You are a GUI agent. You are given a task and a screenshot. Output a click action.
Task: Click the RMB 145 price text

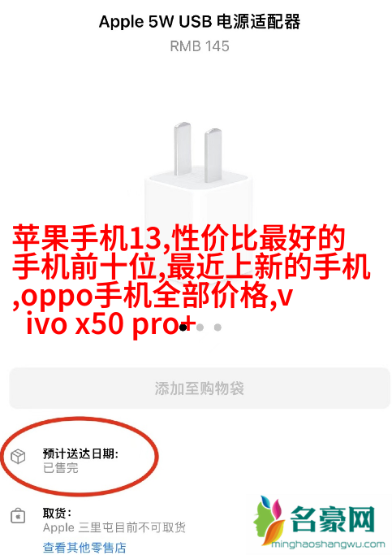(x=200, y=46)
